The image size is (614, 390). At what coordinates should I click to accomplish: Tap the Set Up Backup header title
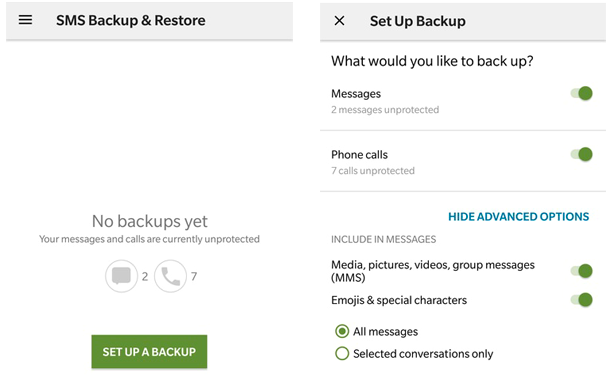click(x=417, y=21)
